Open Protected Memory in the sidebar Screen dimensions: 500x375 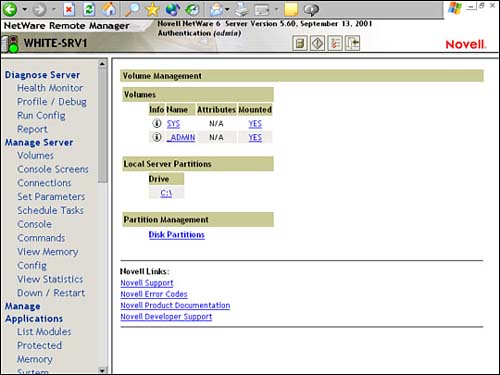[40, 352]
